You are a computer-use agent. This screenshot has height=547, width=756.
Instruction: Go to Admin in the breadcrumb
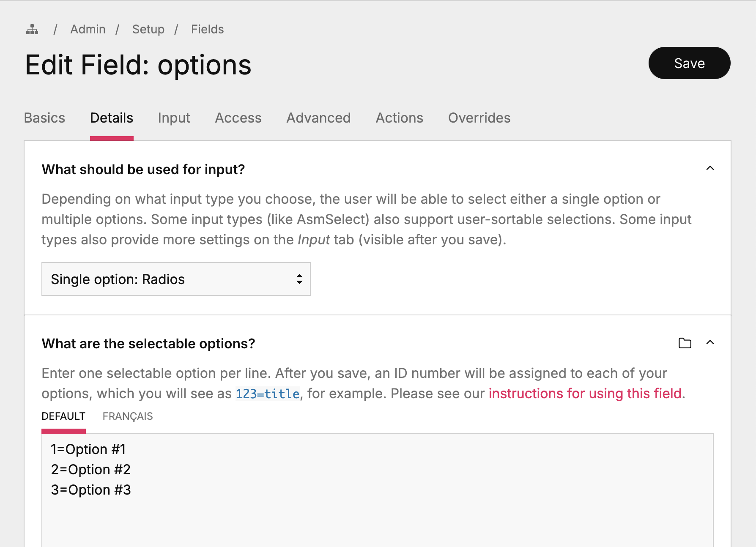88,30
